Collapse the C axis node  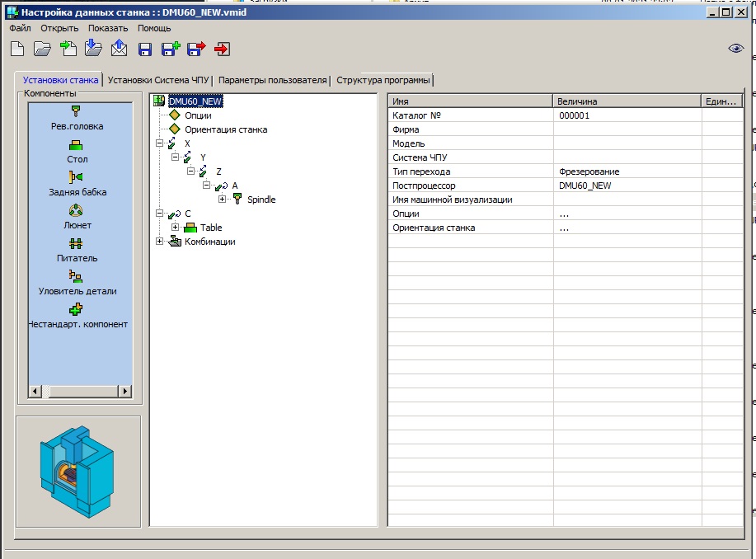[x=160, y=214]
